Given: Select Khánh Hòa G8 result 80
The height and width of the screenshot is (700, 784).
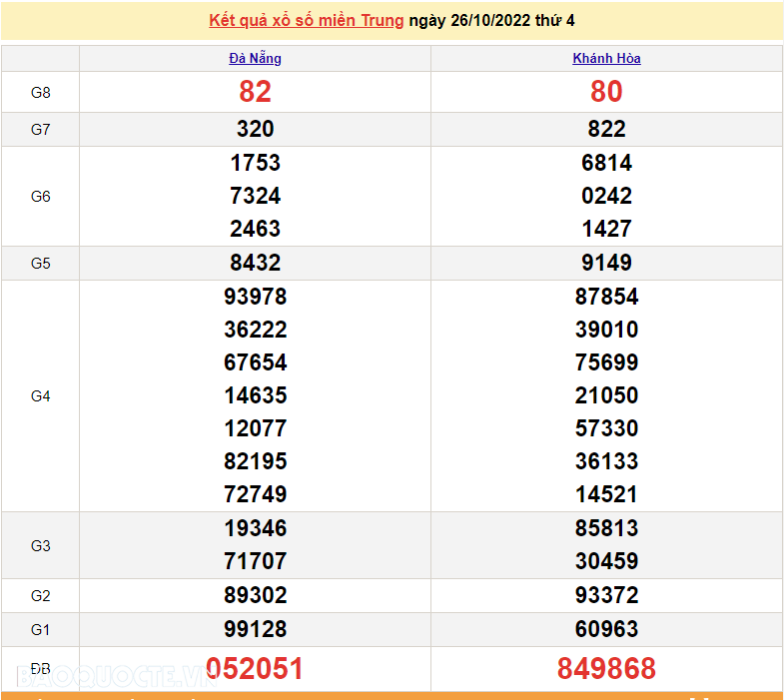Looking at the screenshot, I should 606,92.
